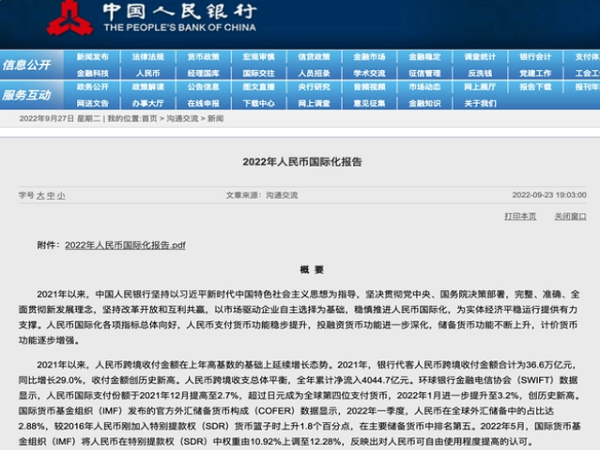Open the 信贷政策 menu item

tap(314, 57)
